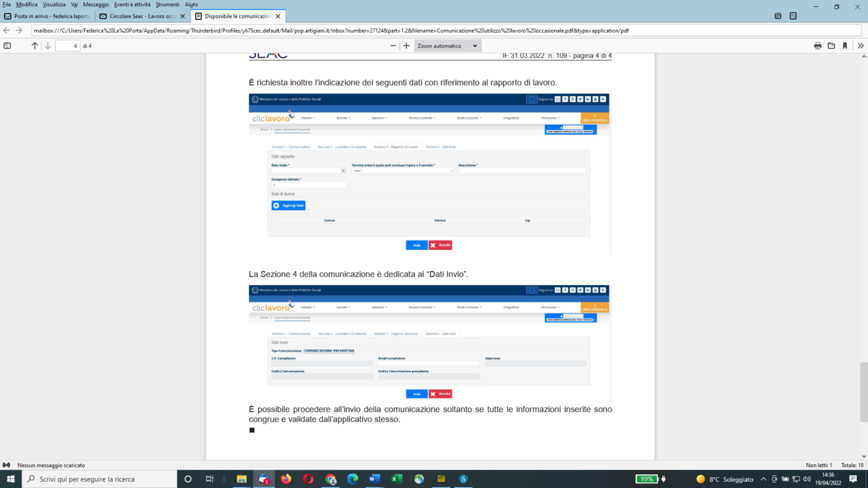This screenshot has width=868, height=488.
Task: Click the page number input field
Action: (x=67, y=46)
